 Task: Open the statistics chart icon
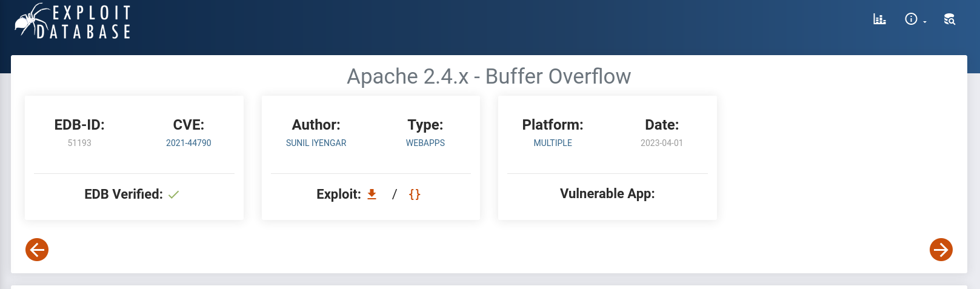click(879, 19)
